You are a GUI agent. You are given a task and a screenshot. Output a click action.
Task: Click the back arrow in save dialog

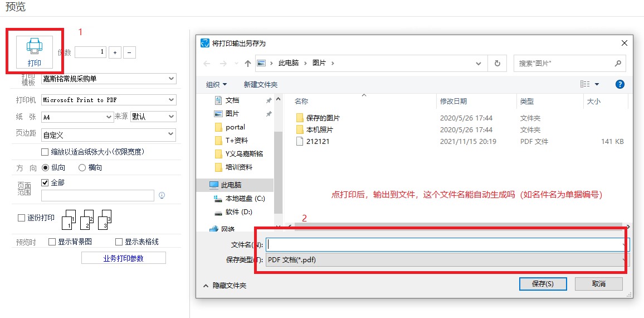pos(207,64)
